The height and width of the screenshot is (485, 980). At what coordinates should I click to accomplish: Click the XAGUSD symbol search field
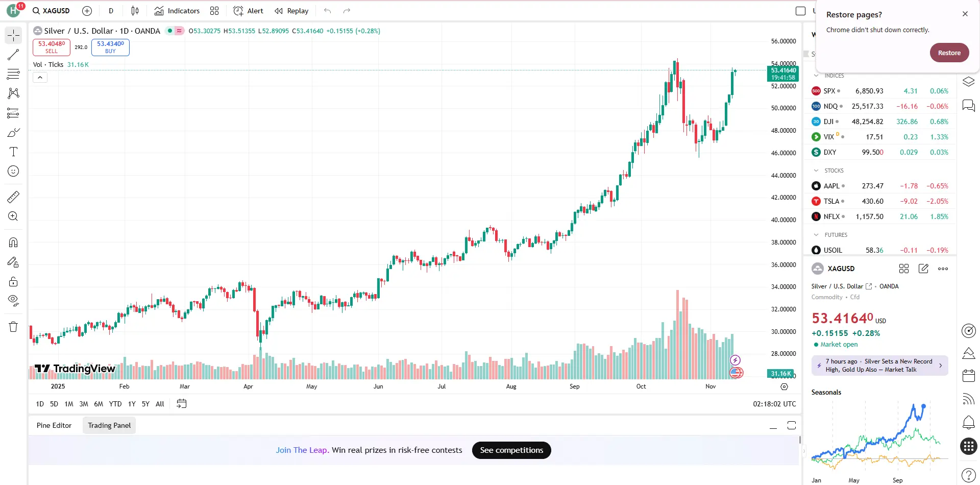pos(52,11)
